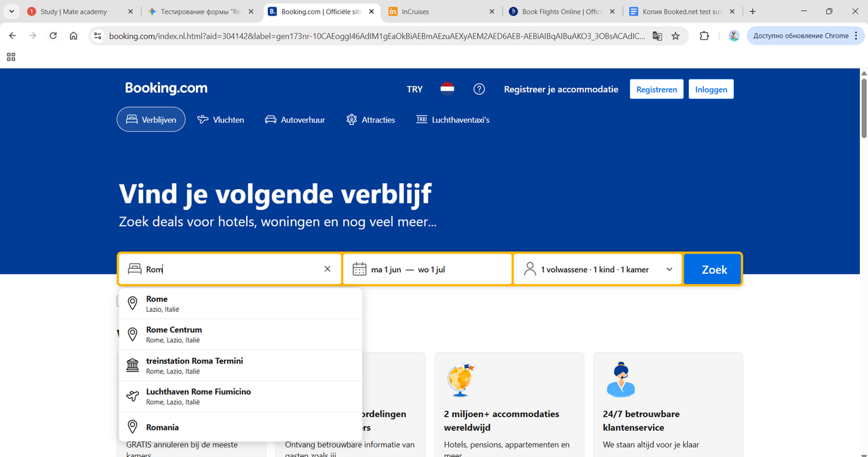Image resolution: width=868 pixels, height=457 pixels.
Task: Click the globe illustration on accommodaties card
Action: 460,380
